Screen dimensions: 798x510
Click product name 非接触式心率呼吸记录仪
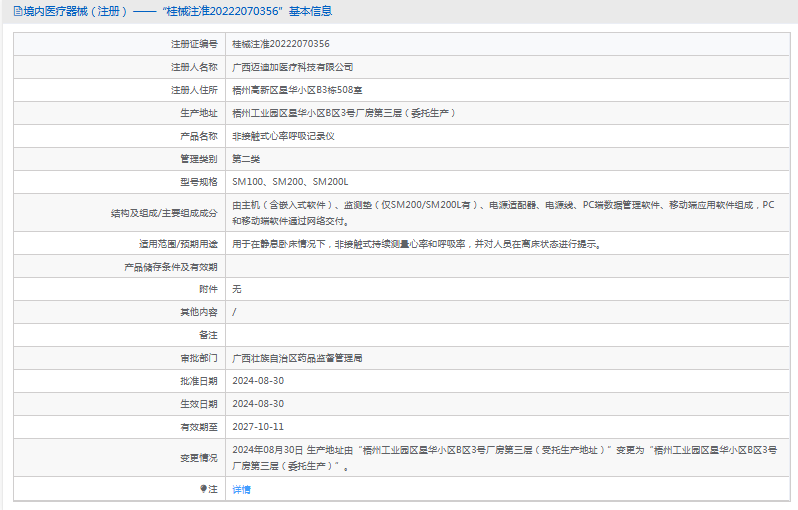pyautogui.click(x=283, y=136)
